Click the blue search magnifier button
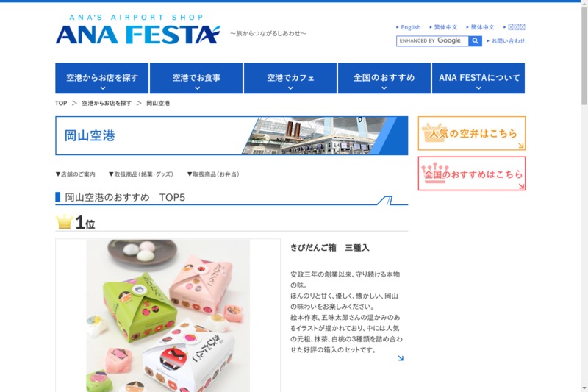 point(475,41)
